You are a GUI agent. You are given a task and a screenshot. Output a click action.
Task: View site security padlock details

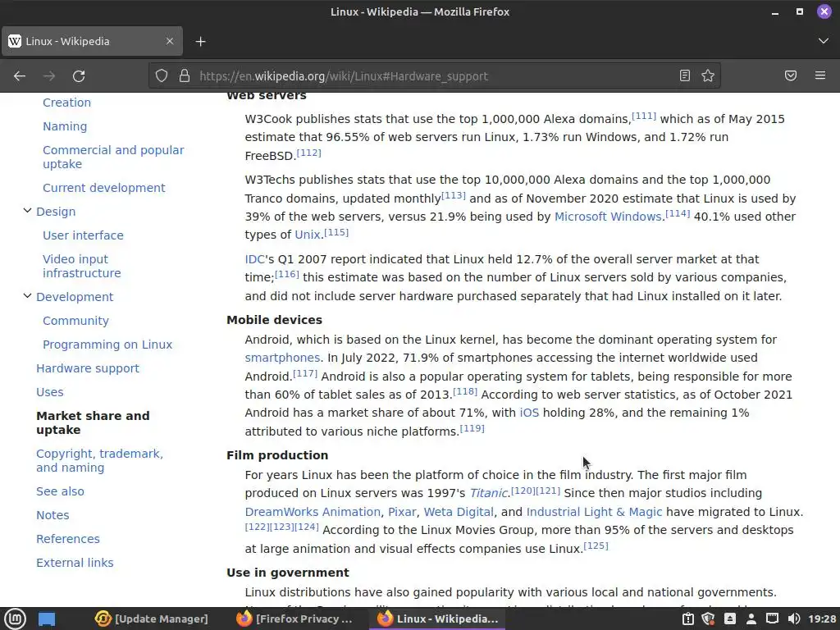185,75
